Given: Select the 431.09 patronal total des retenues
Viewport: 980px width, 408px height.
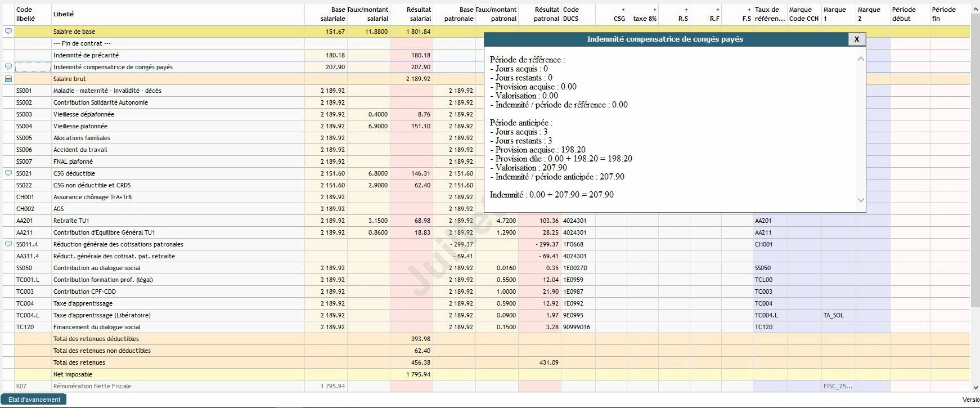Looking at the screenshot, I should coord(549,362).
